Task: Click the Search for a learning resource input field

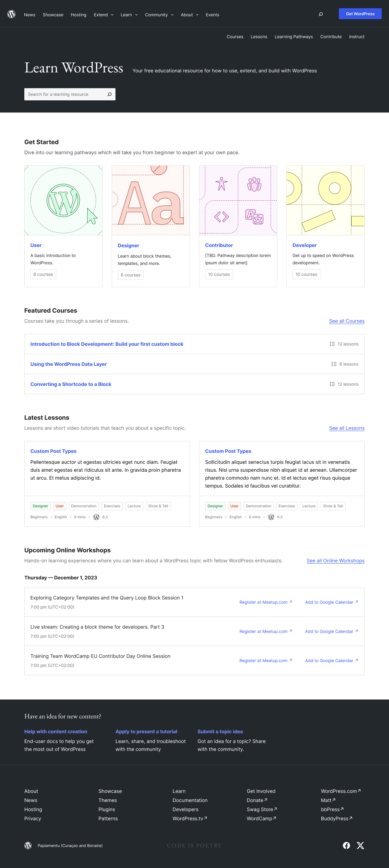Action: pyautogui.click(x=64, y=94)
